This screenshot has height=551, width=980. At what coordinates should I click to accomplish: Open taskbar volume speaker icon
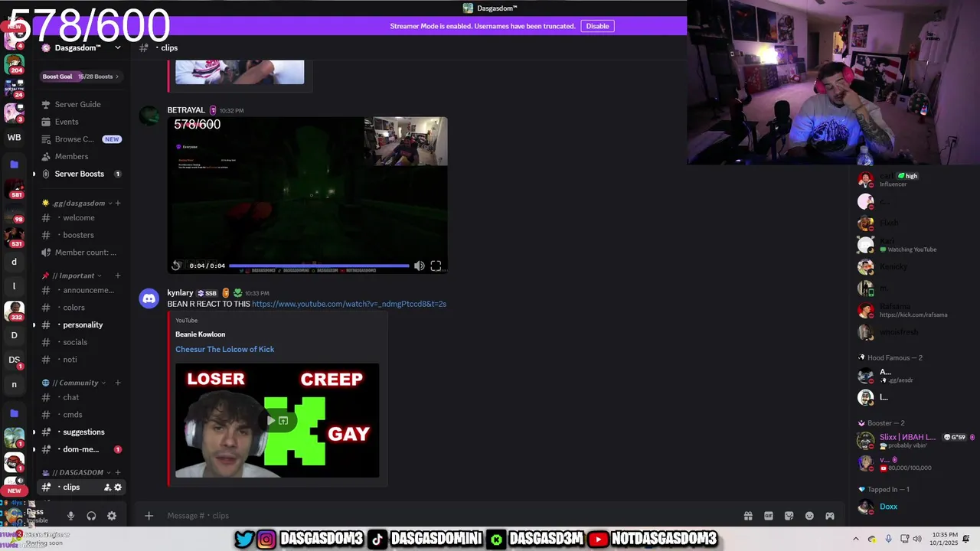point(917,539)
